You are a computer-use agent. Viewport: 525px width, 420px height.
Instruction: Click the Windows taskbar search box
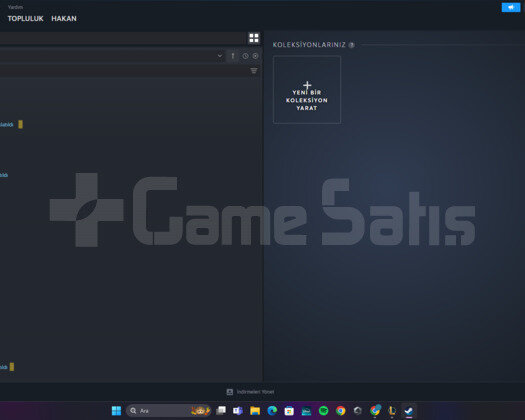[168, 411]
